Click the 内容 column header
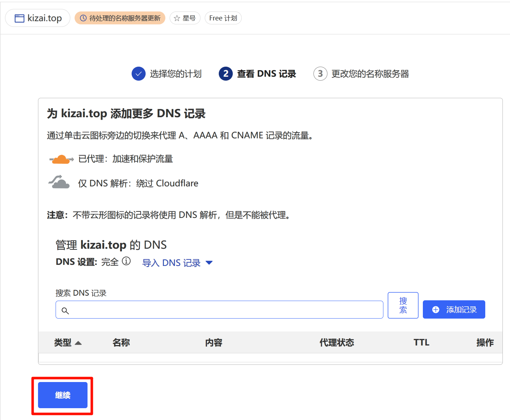 coord(214,343)
